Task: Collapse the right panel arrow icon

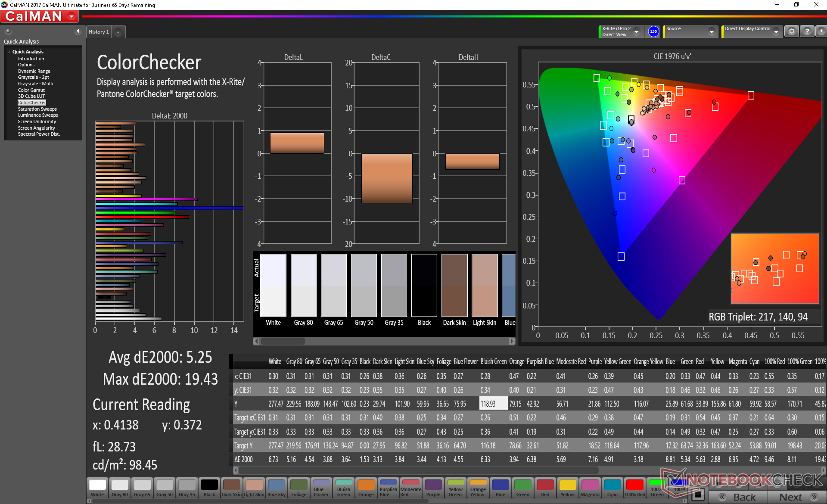Action: pos(821,31)
